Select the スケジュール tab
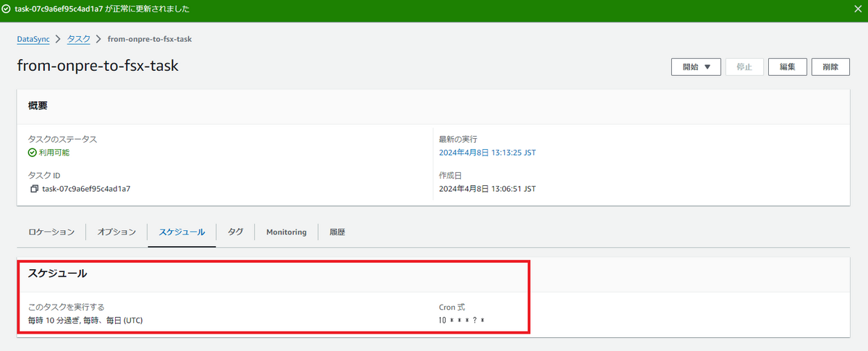868x351 pixels. tap(182, 232)
